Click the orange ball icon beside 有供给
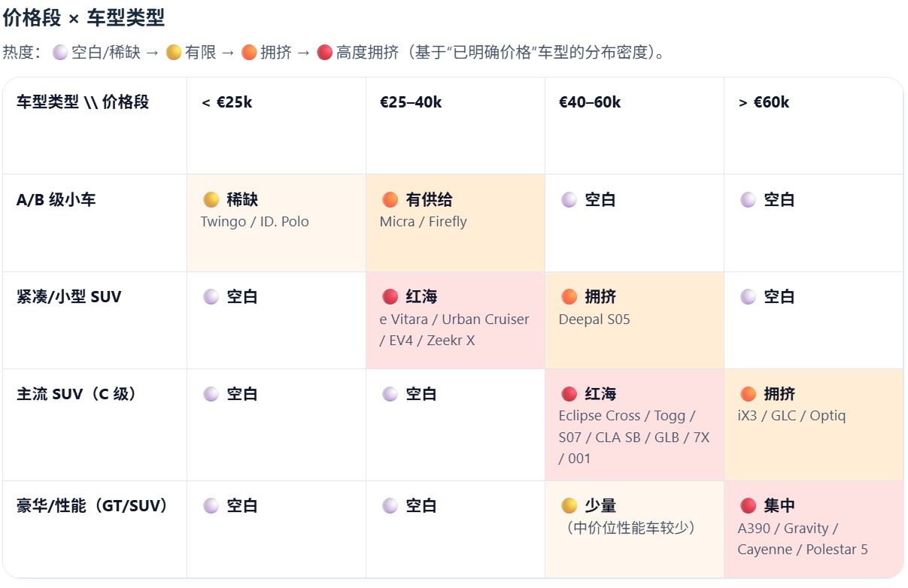 (x=390, y=199)
